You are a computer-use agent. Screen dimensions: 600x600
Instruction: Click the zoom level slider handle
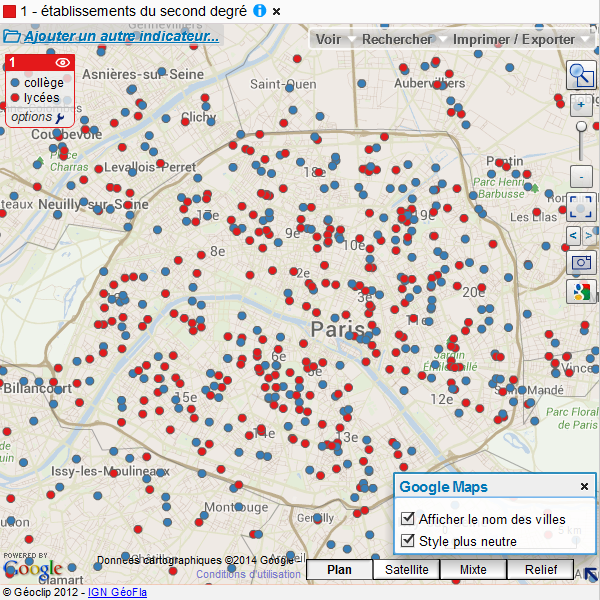[x=581, y=127]
